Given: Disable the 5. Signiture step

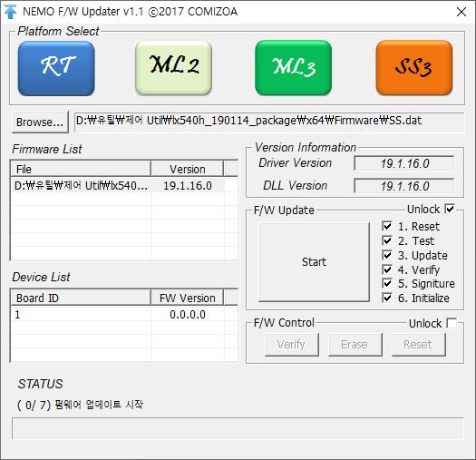Looking at the screenshot, I should (x=387, y=283).
